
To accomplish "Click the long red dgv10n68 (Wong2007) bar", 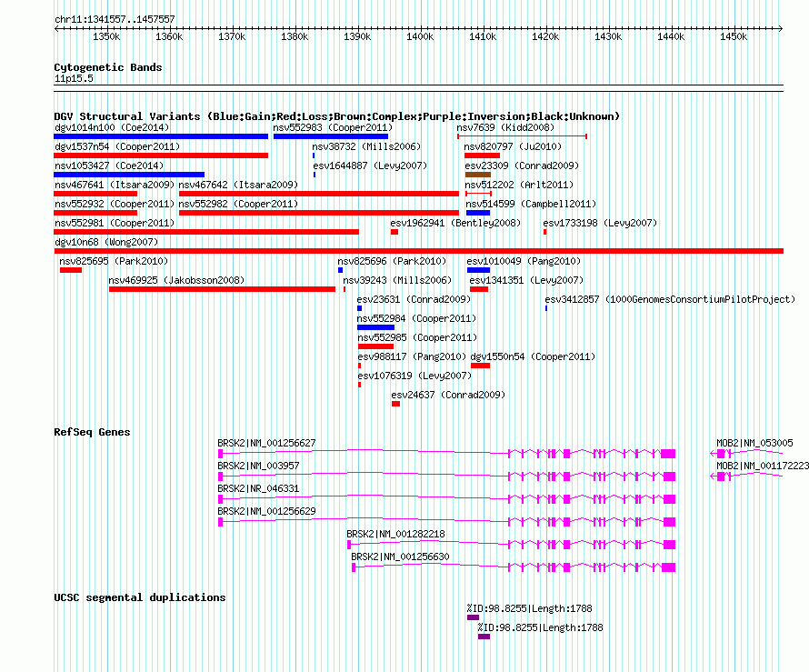I will pos(418,251).
